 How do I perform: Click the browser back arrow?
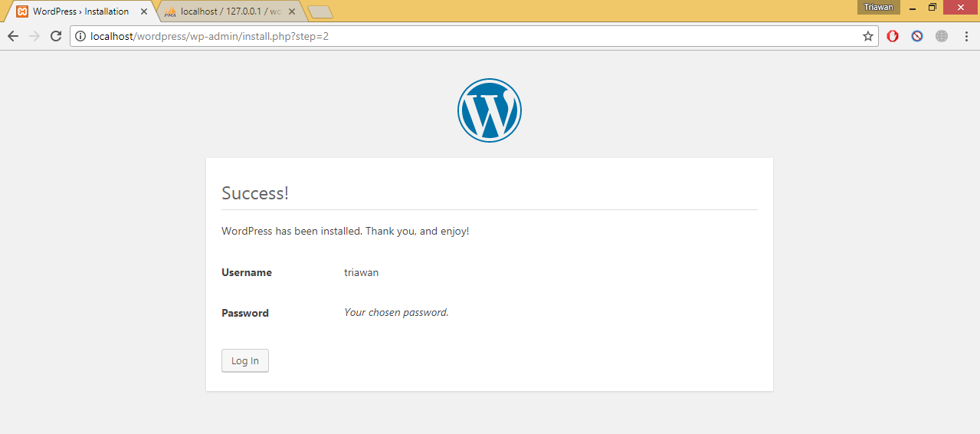[x=13, y=36]
